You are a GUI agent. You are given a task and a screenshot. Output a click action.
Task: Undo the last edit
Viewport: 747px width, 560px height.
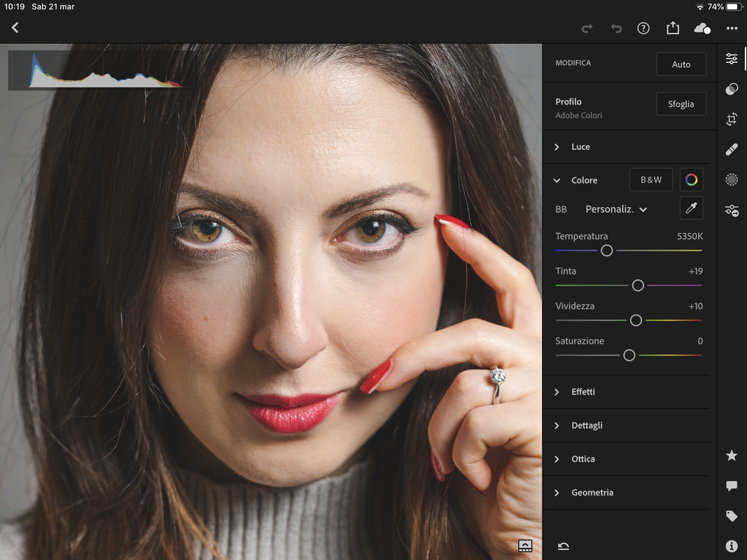point(616,29)
